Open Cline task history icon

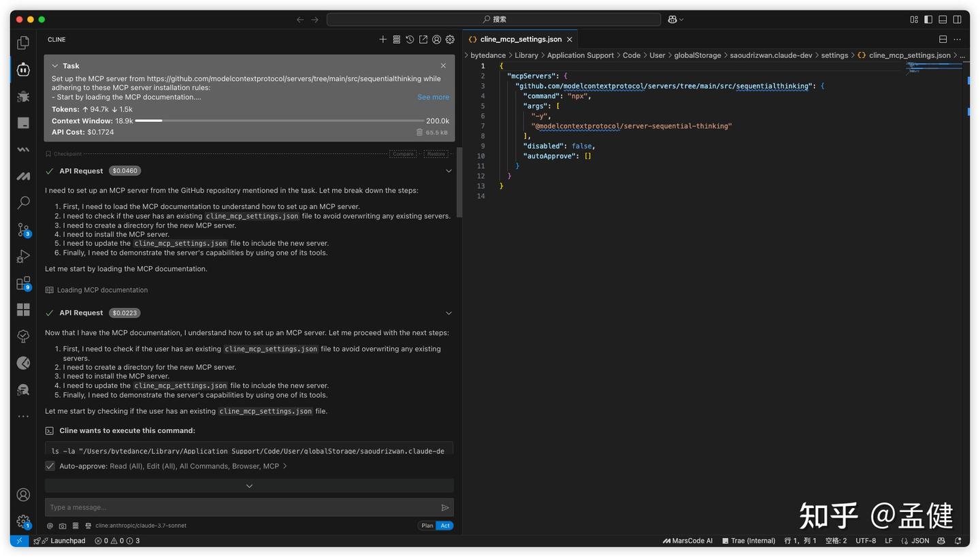click(410, 39)
